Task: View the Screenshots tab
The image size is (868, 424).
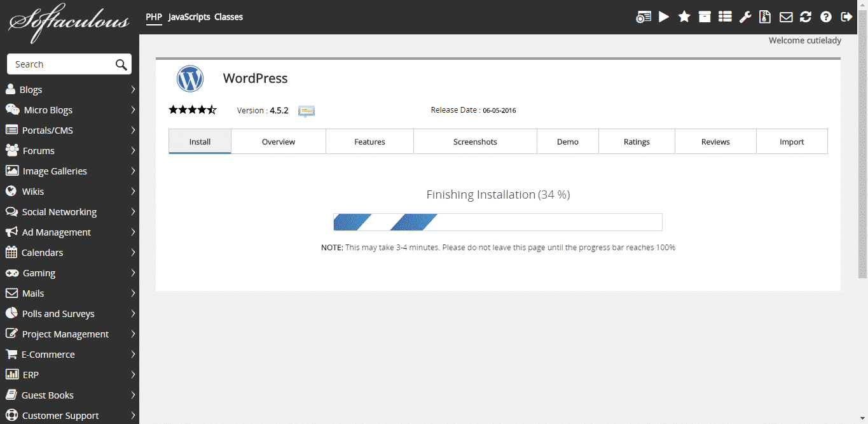Action: (475, 141)
